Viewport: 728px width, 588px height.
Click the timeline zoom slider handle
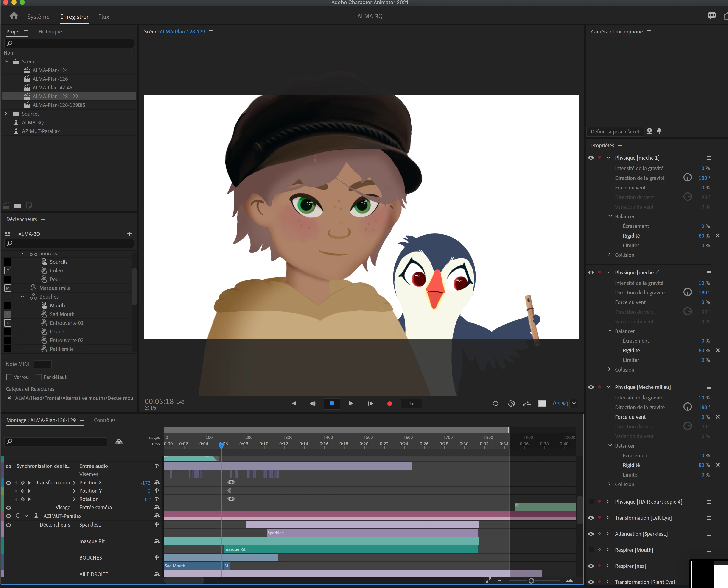531,581
